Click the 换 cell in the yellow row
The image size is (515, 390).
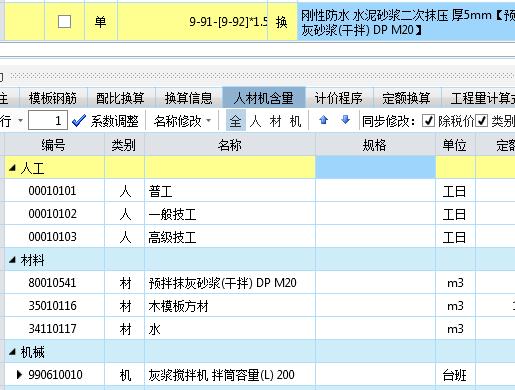282,22
